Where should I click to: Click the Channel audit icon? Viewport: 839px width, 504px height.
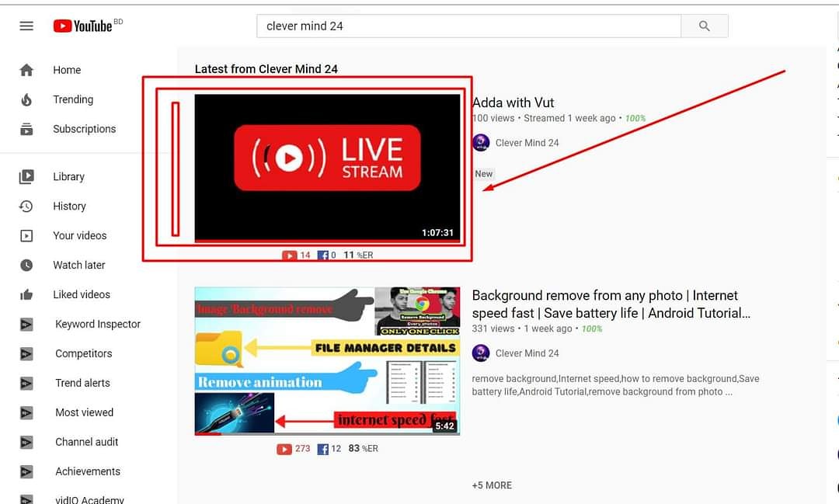pyautogui.click(x=26, y=442)
